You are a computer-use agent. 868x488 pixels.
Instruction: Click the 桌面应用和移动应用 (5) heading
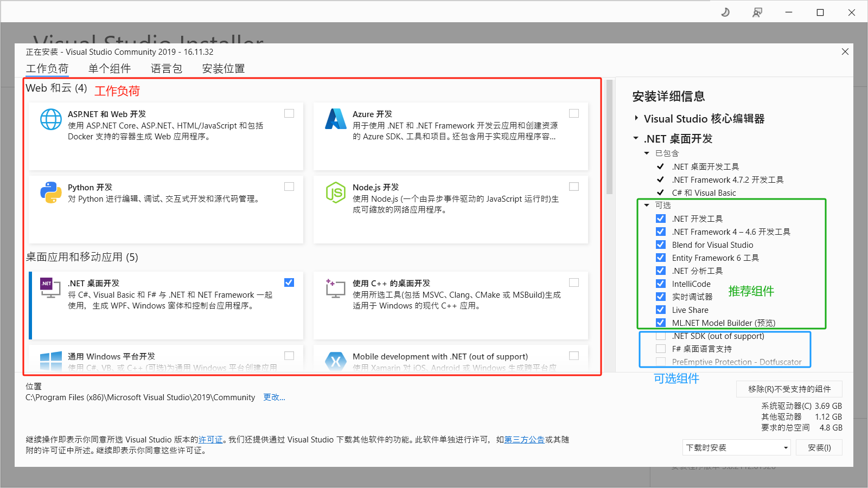pyautogui.click(x=82, y=257)
